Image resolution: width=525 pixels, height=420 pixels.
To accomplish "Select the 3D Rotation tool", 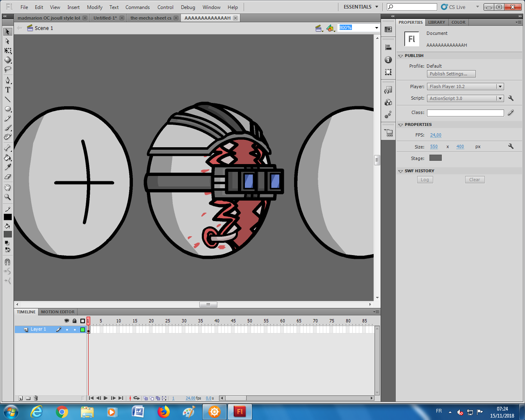I will click(x=7, y=60).
